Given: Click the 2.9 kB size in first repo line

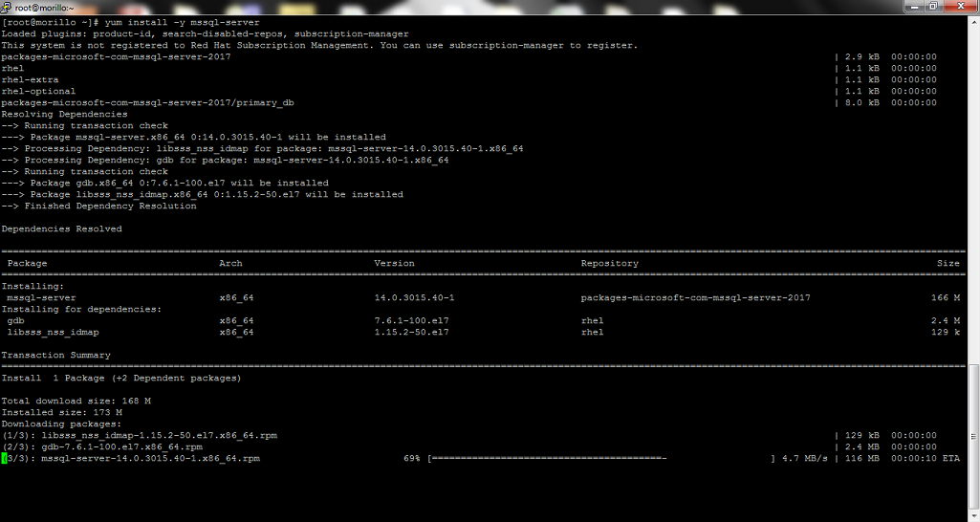Looking at the screenshot, I should (862, 57).
